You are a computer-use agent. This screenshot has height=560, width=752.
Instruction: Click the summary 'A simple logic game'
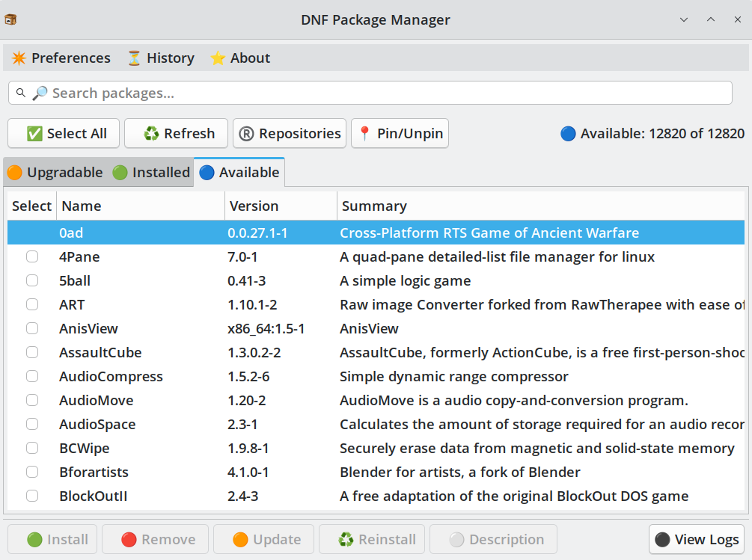point(406,280)
